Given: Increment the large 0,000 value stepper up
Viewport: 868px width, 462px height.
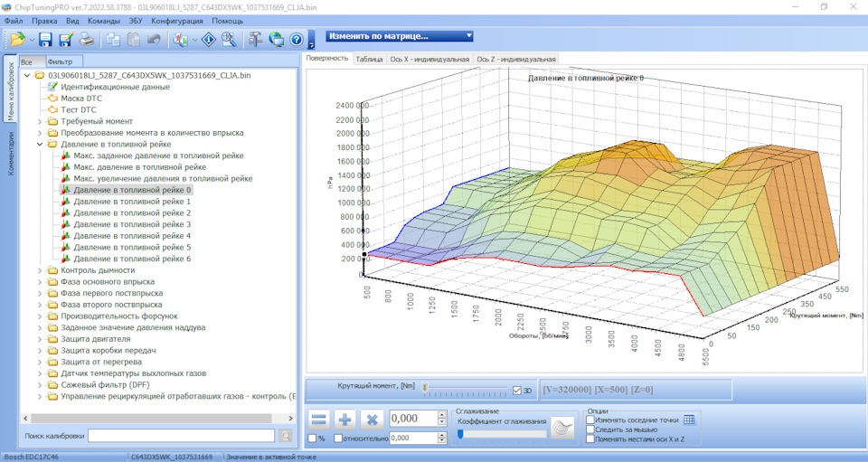Looking at the screenshot, I should point(442,415).
